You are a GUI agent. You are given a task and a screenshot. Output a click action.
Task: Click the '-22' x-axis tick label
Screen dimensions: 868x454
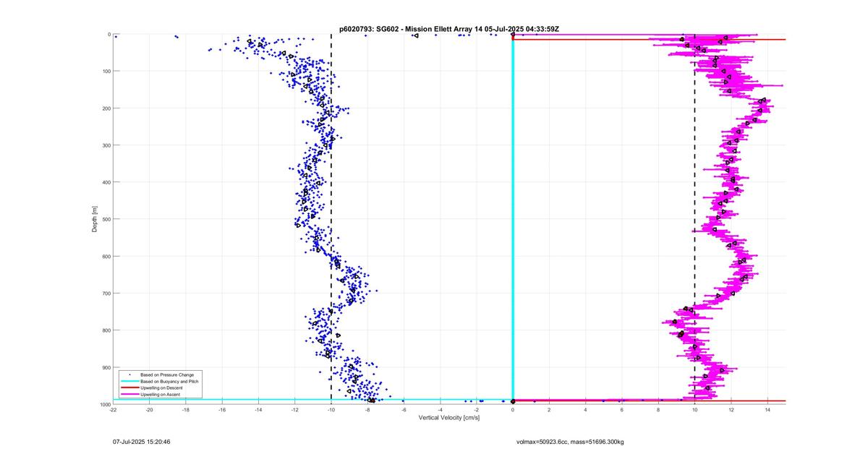point(113,410)
